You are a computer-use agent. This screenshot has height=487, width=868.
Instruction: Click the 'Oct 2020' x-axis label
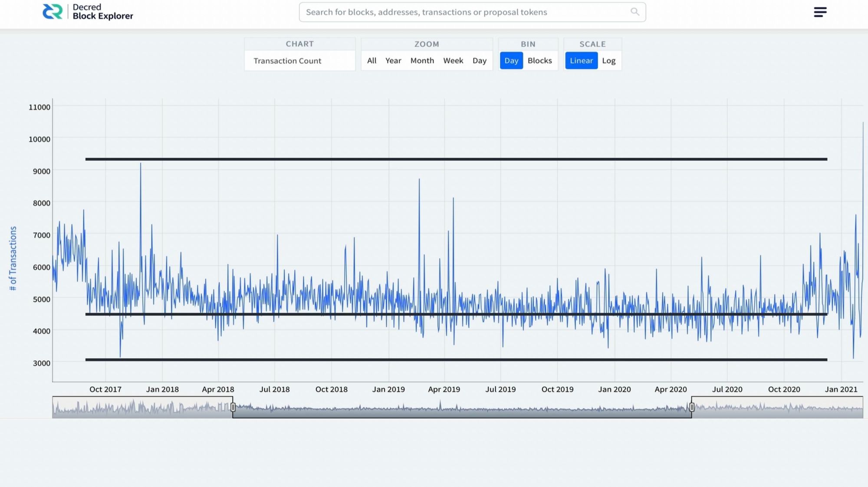tap(784, 389)
